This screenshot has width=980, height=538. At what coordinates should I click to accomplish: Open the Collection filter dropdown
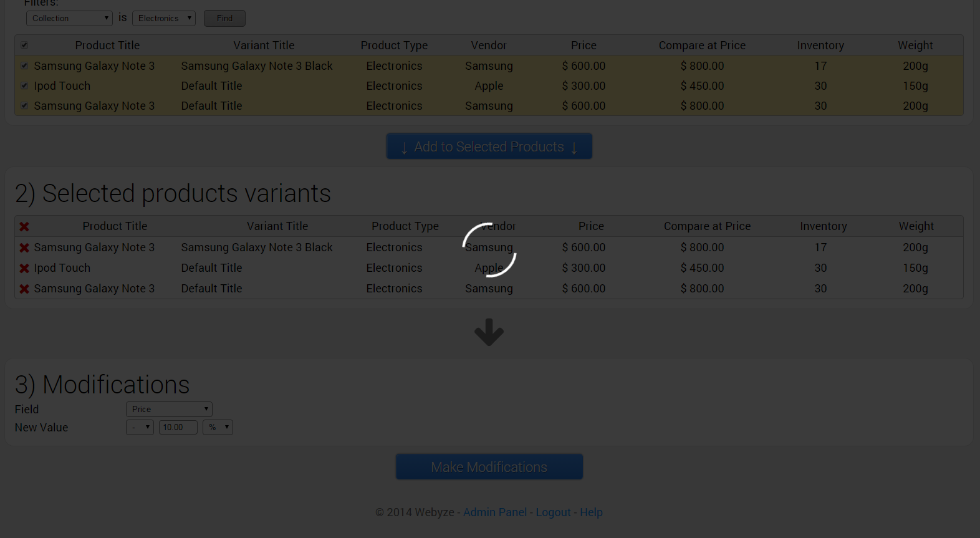69,18
